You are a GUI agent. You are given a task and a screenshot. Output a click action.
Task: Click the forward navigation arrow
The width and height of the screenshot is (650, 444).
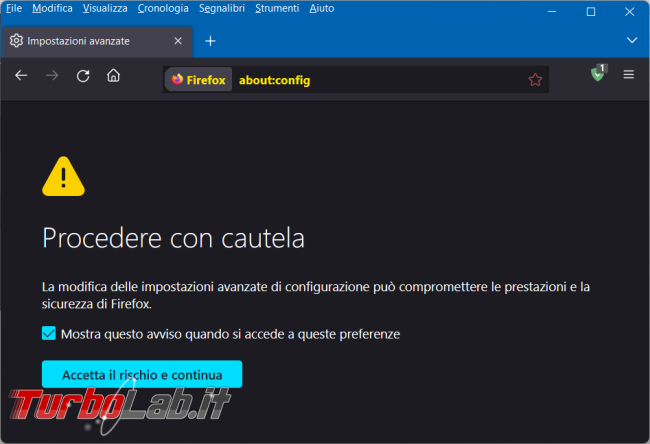pyautogui.click(x=52, y=76)
